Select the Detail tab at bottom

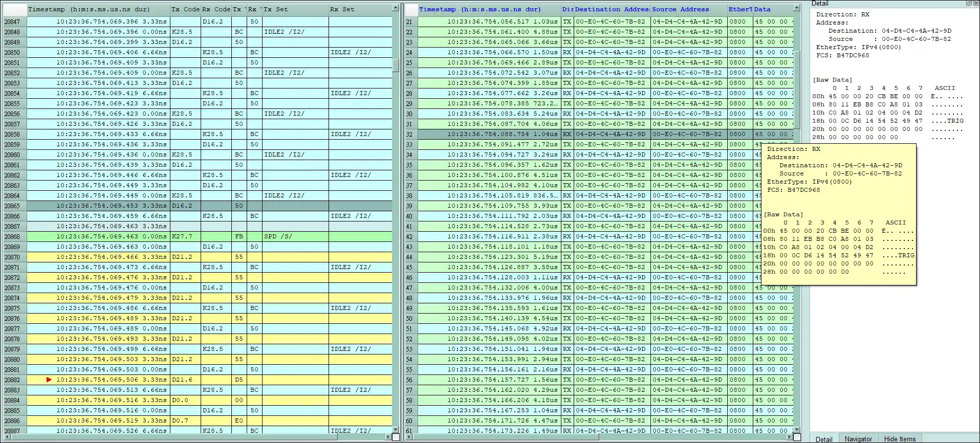[824, 439]
